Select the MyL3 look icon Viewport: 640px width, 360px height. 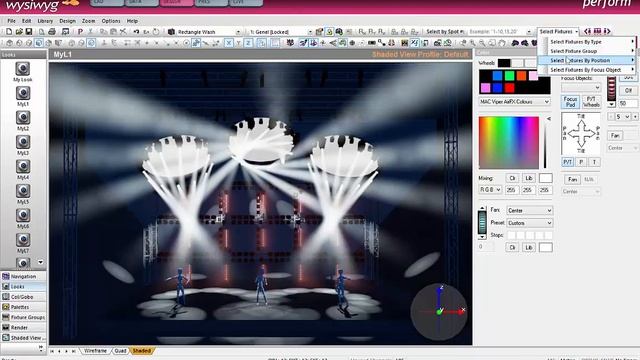coord(23,142)
